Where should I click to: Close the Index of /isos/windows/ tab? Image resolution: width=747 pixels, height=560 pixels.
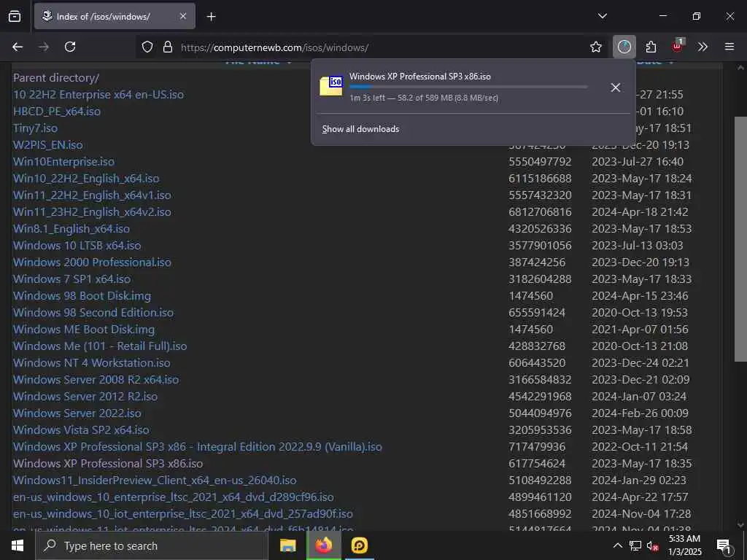click(x=183, y=16)
